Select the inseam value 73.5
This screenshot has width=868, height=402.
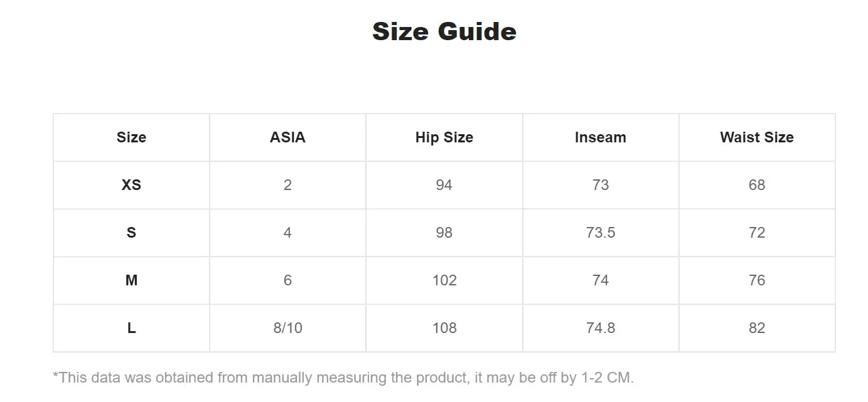coord(601,233)
